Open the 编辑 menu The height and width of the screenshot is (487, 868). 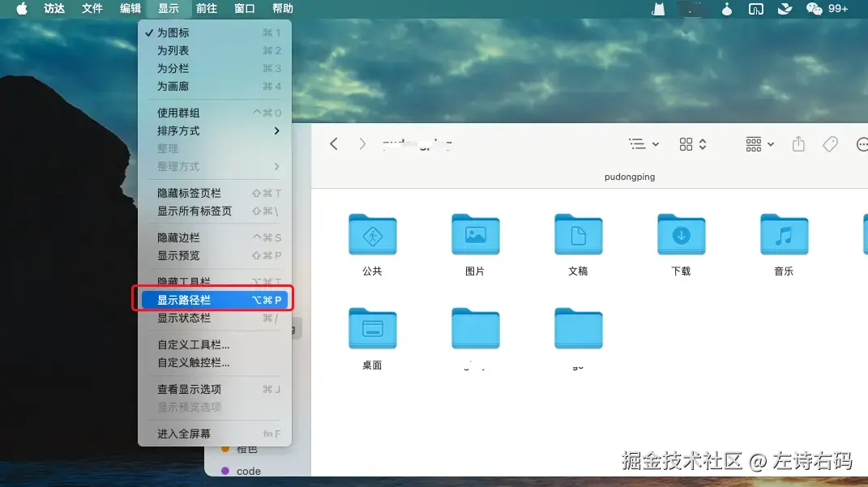point(130,8)
